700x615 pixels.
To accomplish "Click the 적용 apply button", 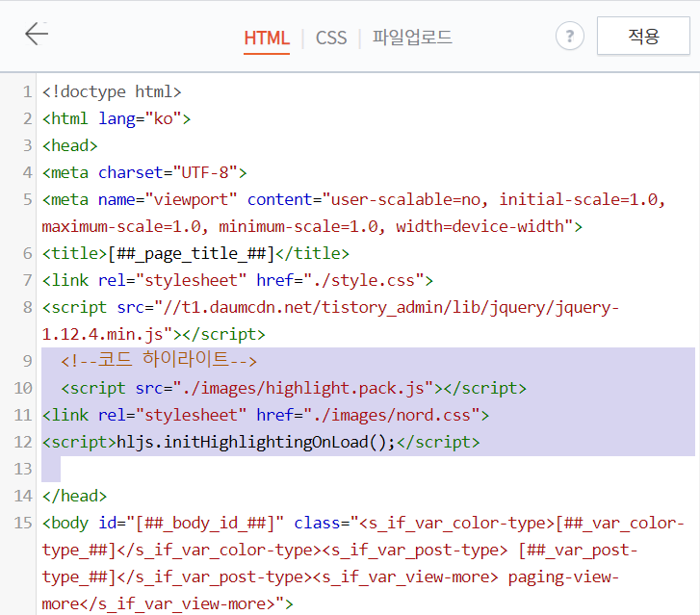I will pyautogui.click(x=643, y=36).
